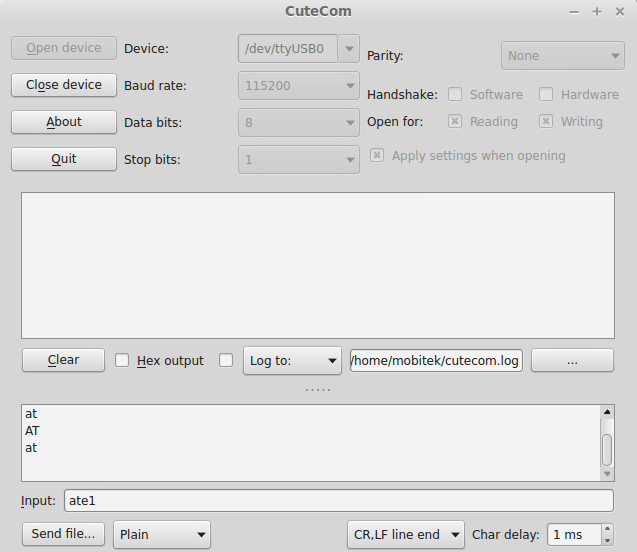This screenshot has width=637, height=552.
Task: Select the second 'AT' history entry
Action: 32,431
